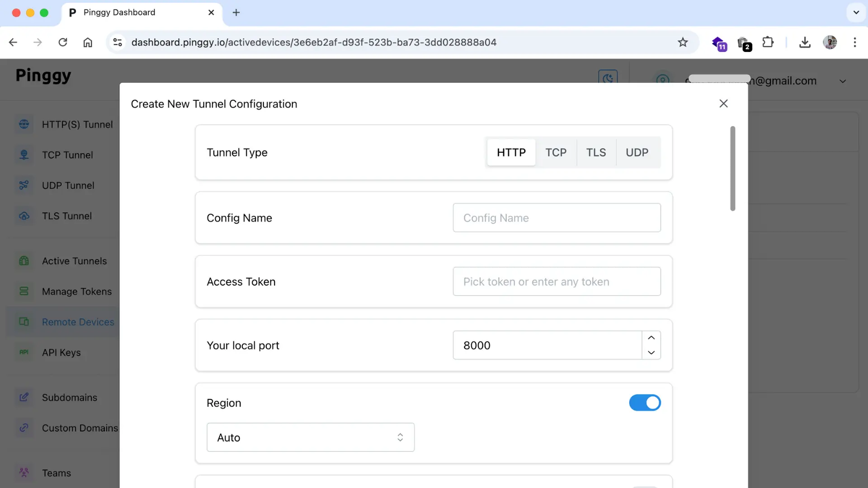Increment the local port stepper up
The width and height of the screenshot is (868, 488).
pos(651,337)
